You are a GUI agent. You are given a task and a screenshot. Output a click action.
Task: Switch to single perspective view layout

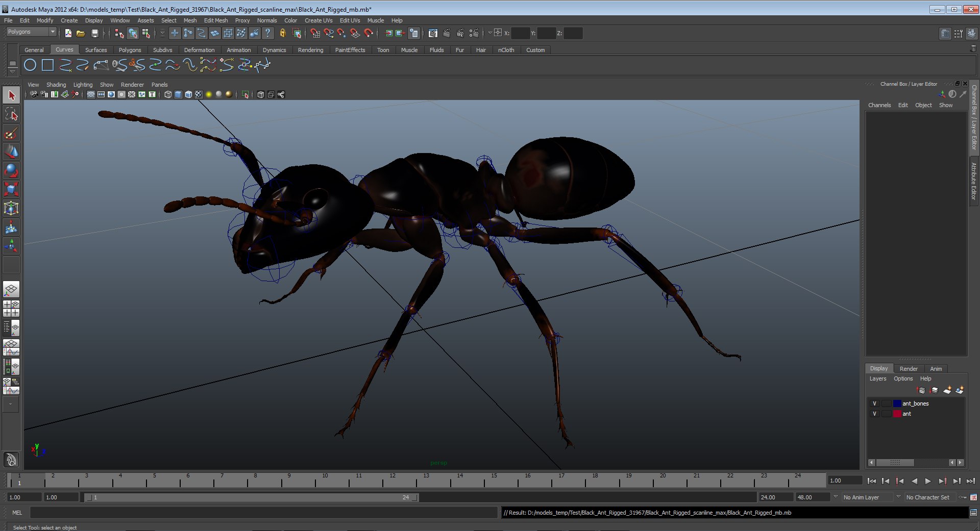11,290
